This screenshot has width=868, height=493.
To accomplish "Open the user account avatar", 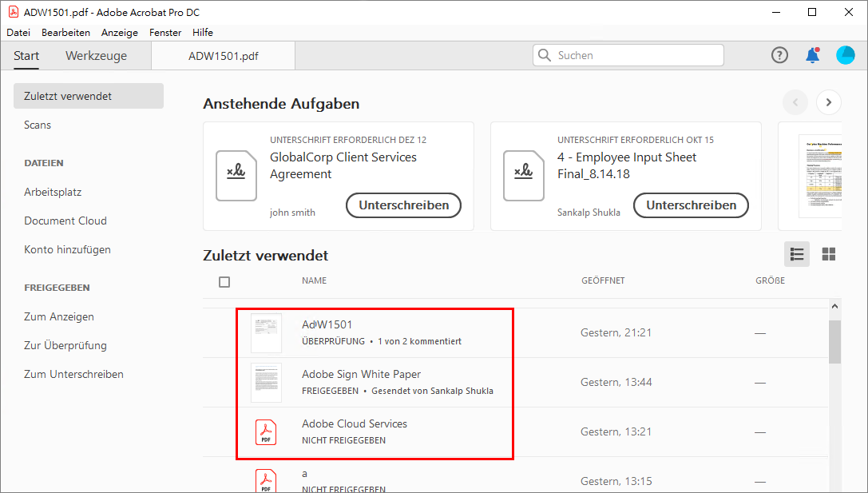I will click(845, 55).
